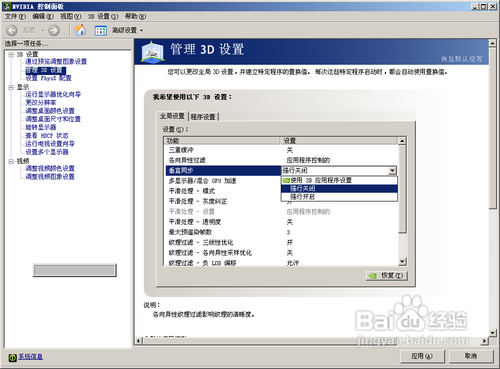Choose 使用 3D 应用程序设置 option
This screenshot has width=500, height=369.
click(x=339, y=180)
